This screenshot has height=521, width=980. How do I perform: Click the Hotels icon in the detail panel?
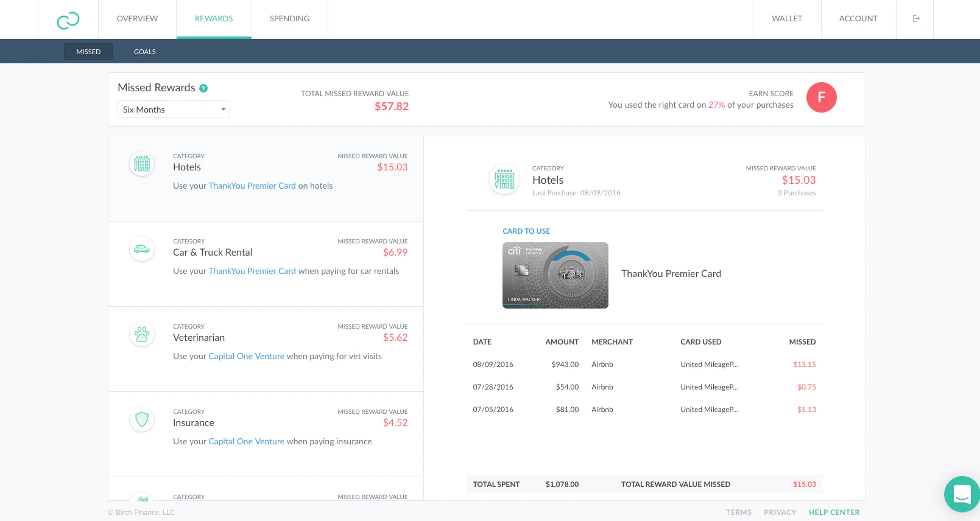(504, 180)
